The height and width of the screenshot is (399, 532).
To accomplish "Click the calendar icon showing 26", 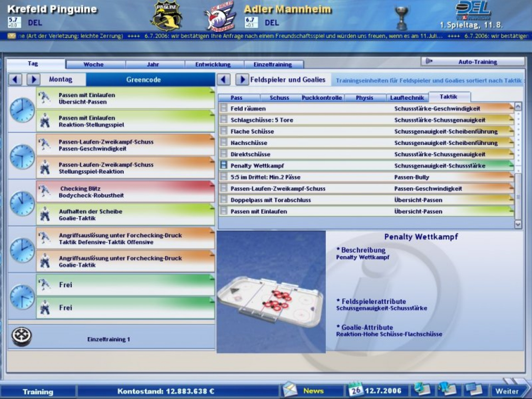I will 356,389.
